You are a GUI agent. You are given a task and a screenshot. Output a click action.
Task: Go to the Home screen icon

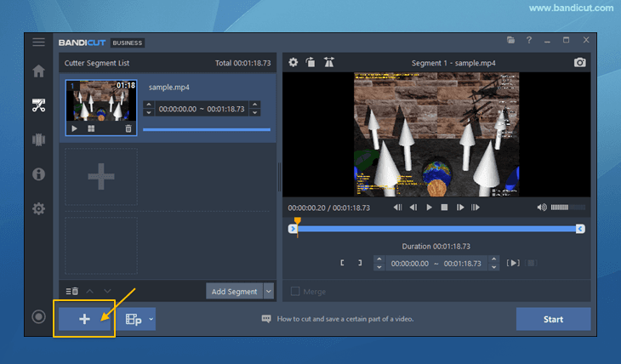[x=38, y=71]
